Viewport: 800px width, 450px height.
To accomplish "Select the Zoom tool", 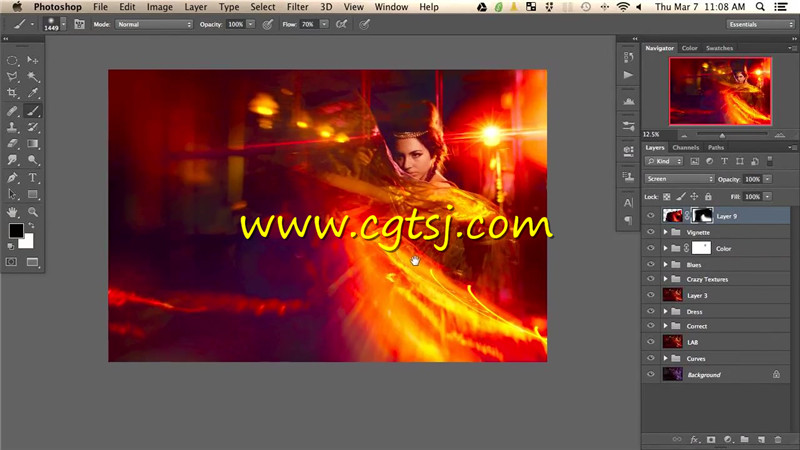I will pyautogui.click(x=33, y=212).
